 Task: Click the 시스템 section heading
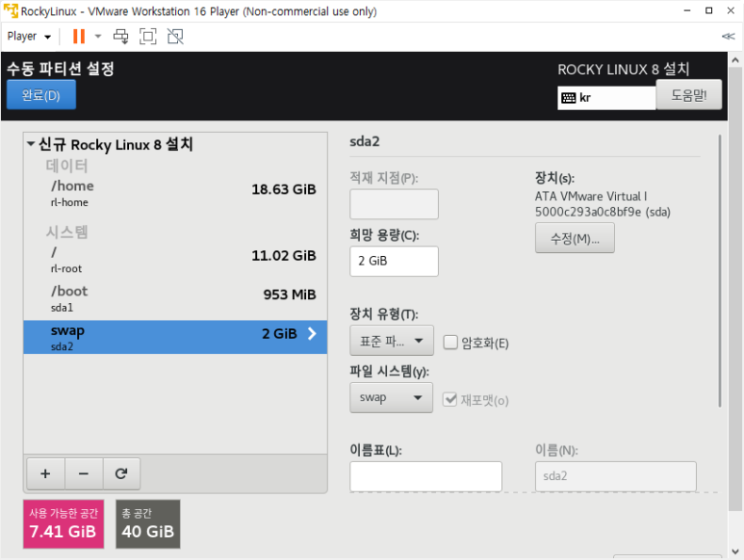coord(67,232)
